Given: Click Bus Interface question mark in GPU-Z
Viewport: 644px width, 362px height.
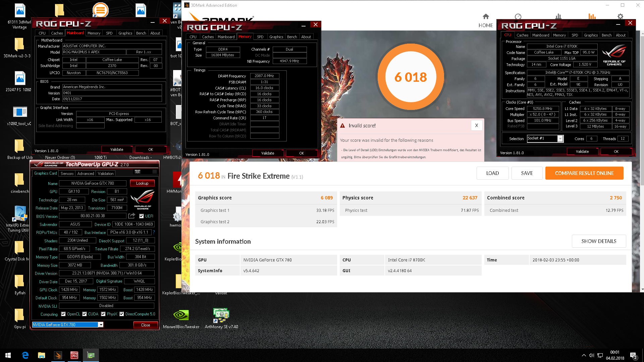Looking at the screenshot, I should 154,232.
